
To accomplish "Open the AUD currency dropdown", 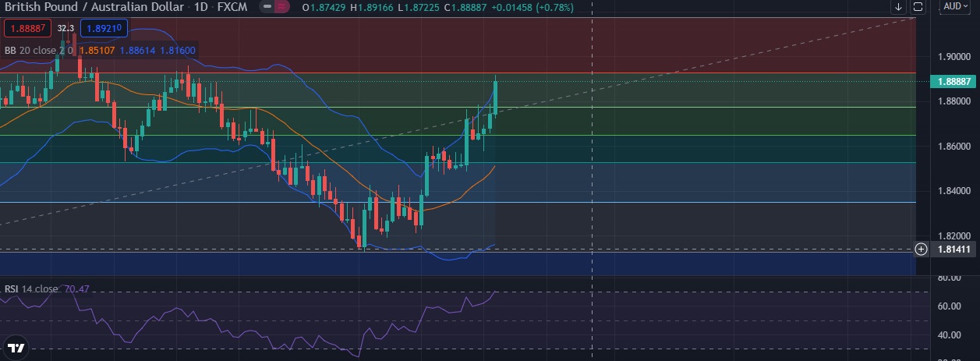I will pos(956,6).
